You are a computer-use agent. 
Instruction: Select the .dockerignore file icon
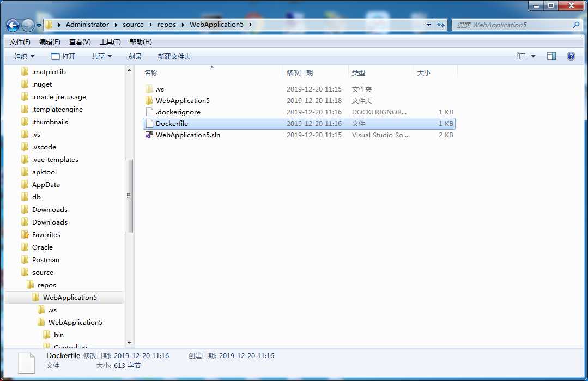(x=149, y=112)
